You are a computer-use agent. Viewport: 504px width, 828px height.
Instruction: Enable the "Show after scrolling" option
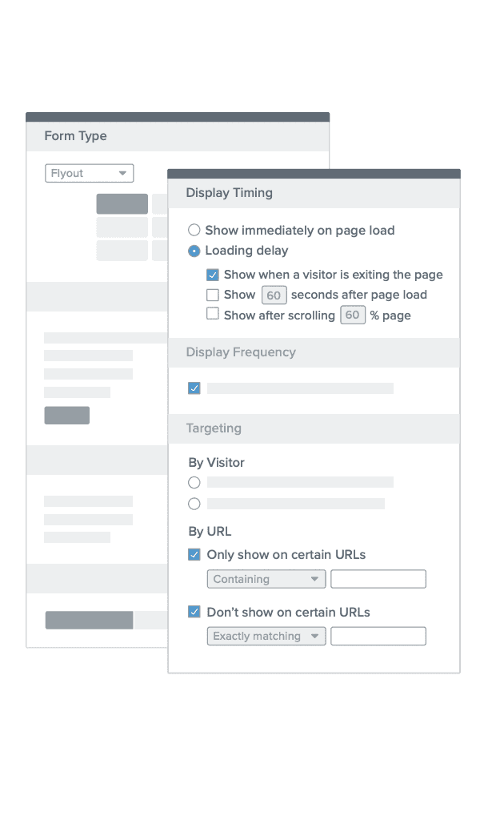(213, 315)
